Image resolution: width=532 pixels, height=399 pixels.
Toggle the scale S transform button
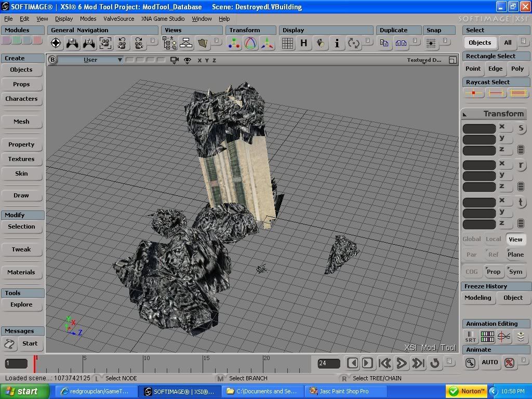[x=521, y=128]
